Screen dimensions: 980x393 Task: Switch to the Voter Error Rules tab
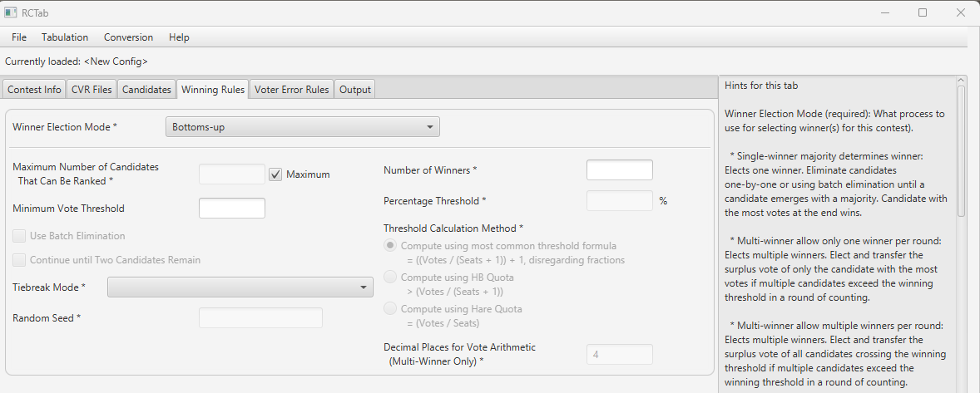click(x=291, y=90)
